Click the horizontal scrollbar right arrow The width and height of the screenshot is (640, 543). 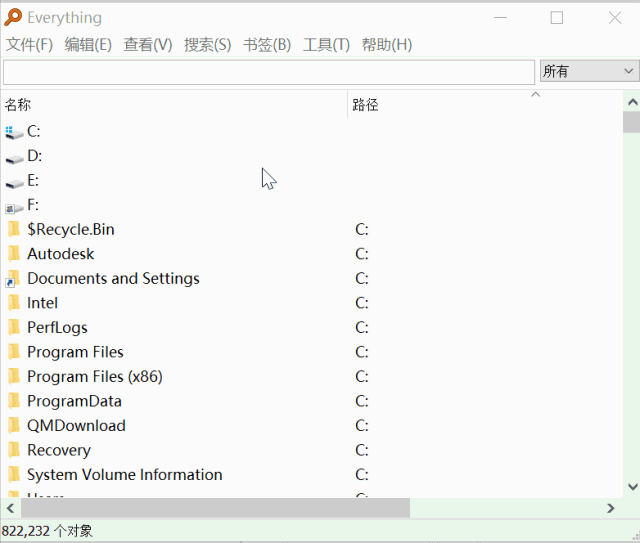point(611,508)
